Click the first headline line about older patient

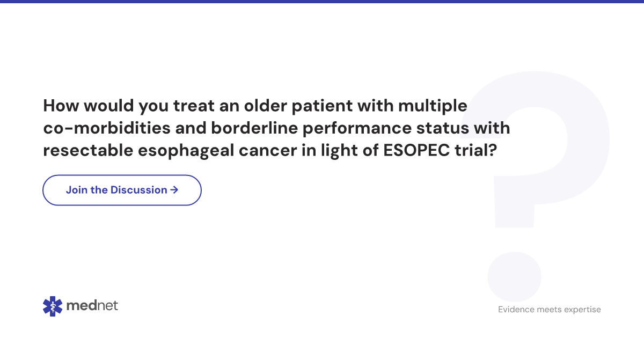255,106
